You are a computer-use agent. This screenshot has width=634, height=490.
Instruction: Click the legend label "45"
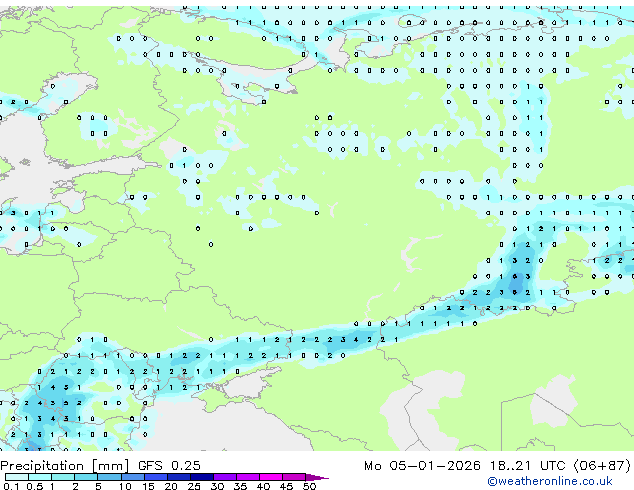[x=286, y=486]
